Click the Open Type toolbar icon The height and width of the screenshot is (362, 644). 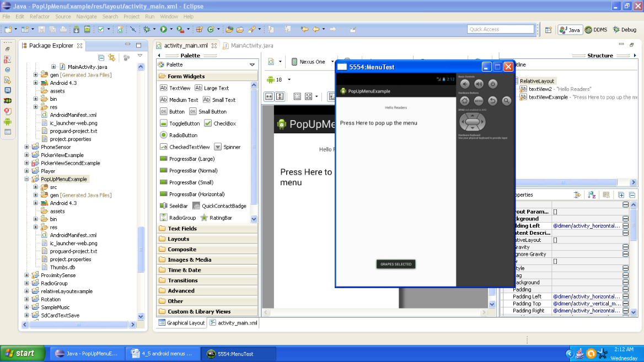[229, 29]
